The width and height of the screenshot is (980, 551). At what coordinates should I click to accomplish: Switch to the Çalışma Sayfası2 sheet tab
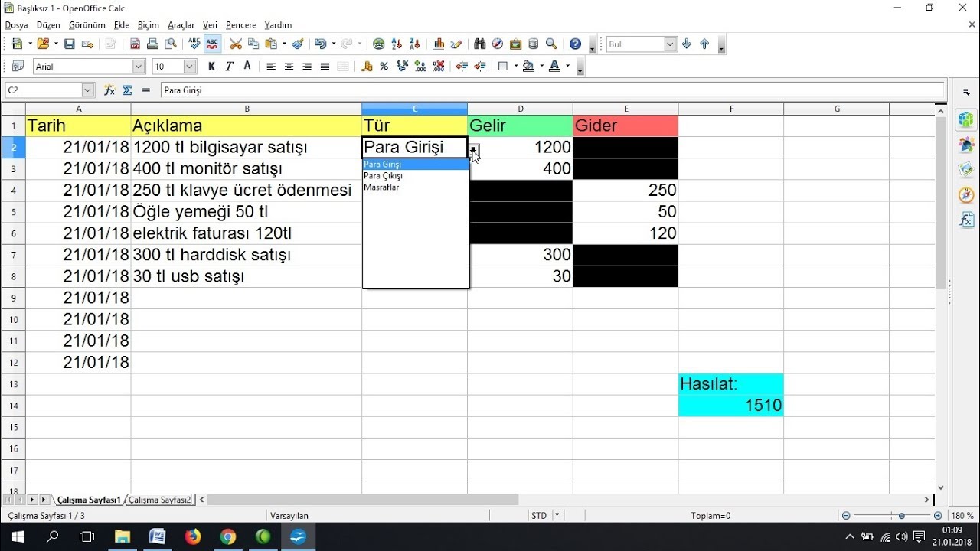[160, 500]
